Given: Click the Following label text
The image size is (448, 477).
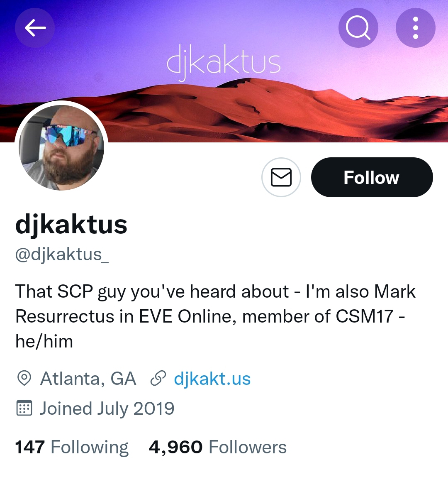Looking at the screenshot, I should click(x=90, y=447).
